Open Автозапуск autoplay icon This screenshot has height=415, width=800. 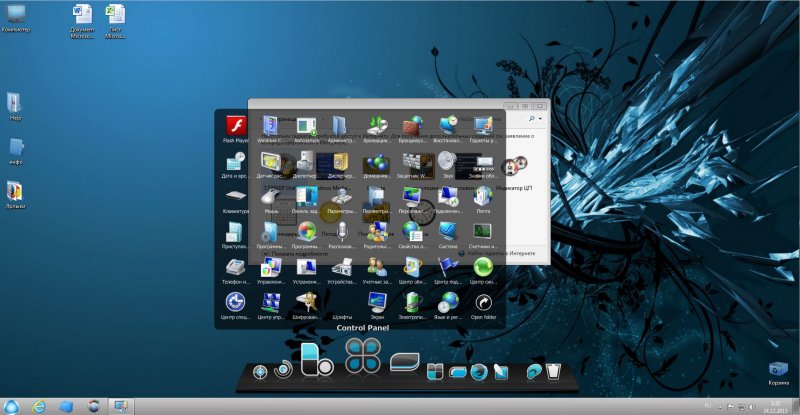306,126
